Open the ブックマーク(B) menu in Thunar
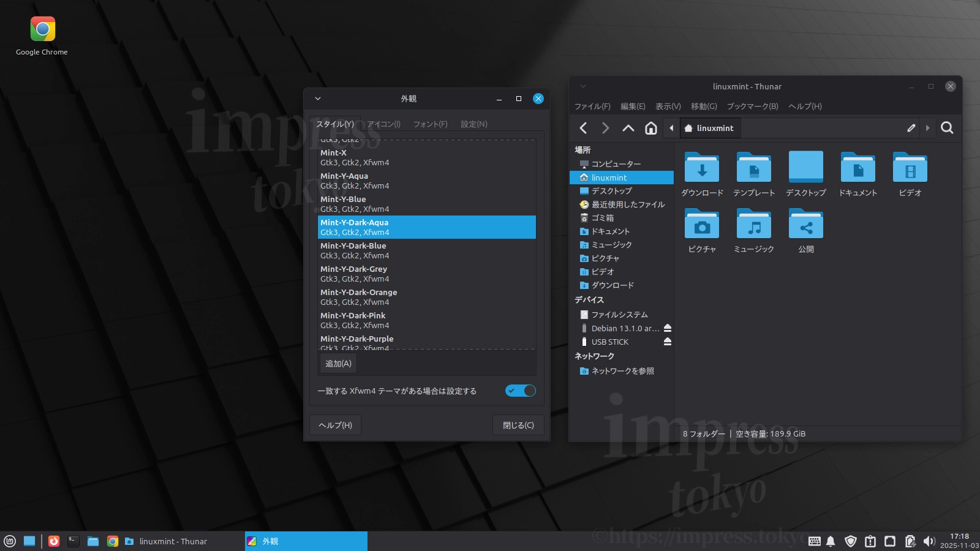 click(753, 107)
